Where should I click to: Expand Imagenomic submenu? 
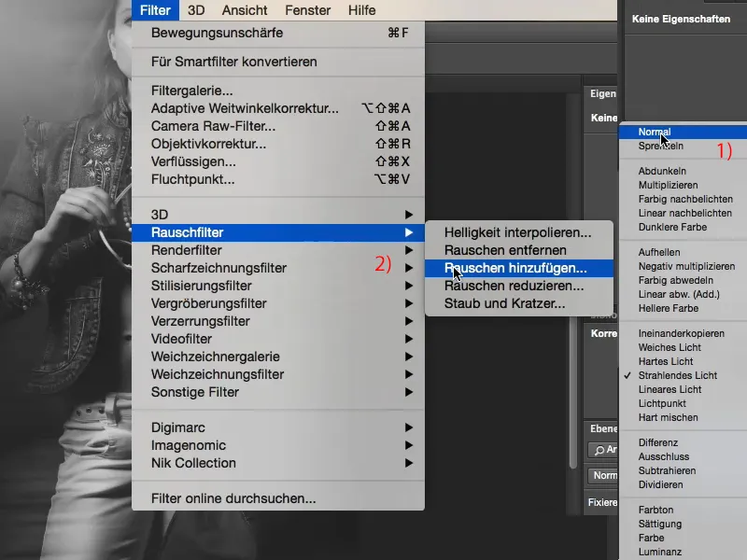[x=278, y=445]
